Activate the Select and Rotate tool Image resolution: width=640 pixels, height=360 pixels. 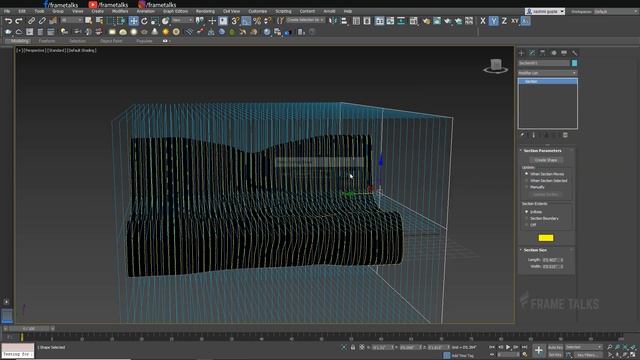[144, 21]
